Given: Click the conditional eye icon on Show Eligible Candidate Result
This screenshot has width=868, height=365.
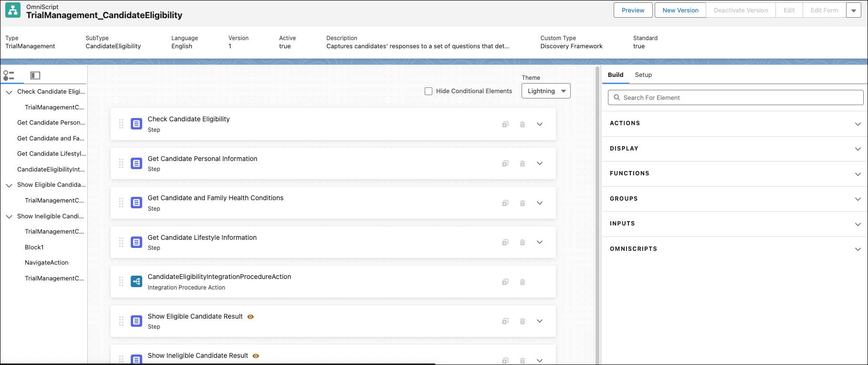Looking at the screenshot, I should pyautogui.click(x=251, y=317).
